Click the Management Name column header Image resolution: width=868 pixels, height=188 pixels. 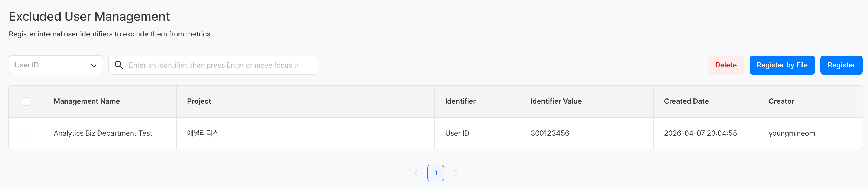point(86,101)
